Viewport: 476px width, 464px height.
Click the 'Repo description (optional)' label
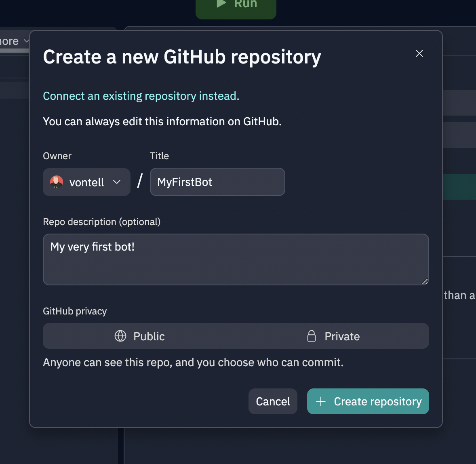click(102, 221)
